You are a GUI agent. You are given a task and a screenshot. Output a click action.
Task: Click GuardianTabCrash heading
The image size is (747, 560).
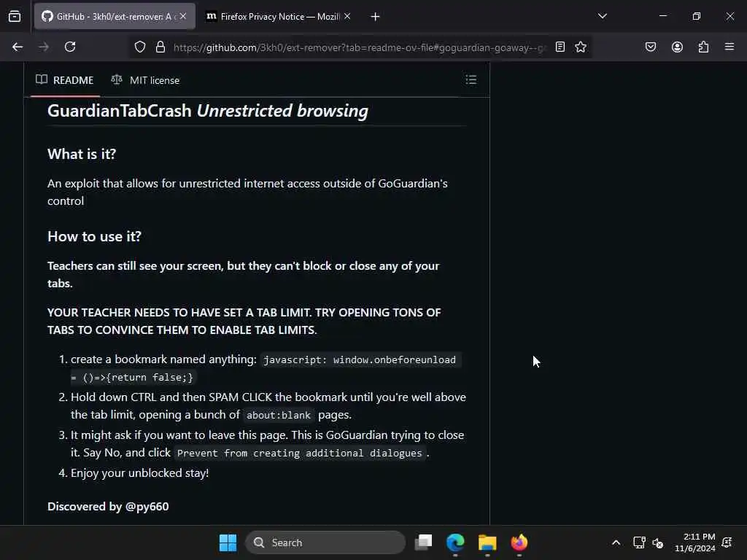coord(208,111)
